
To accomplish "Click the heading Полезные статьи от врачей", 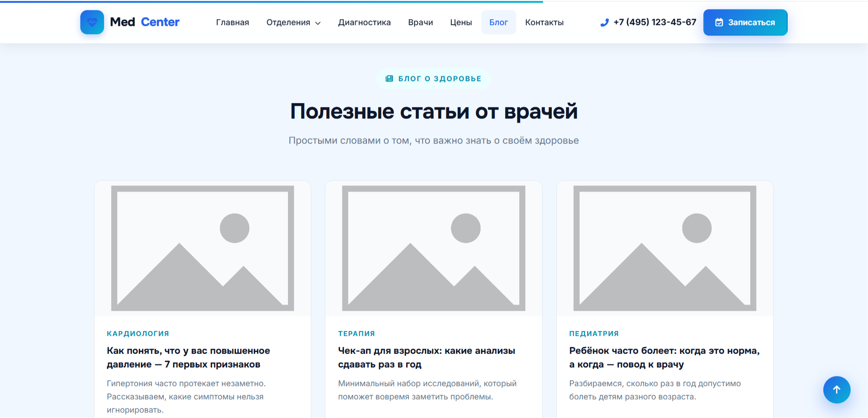I will point(434,111).
